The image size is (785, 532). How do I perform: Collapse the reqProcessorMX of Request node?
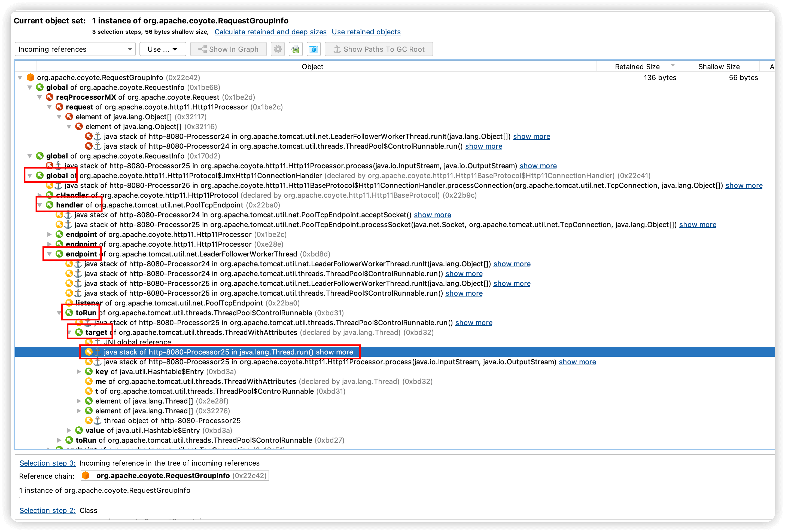pyautogui.click(x=39, y=97)
